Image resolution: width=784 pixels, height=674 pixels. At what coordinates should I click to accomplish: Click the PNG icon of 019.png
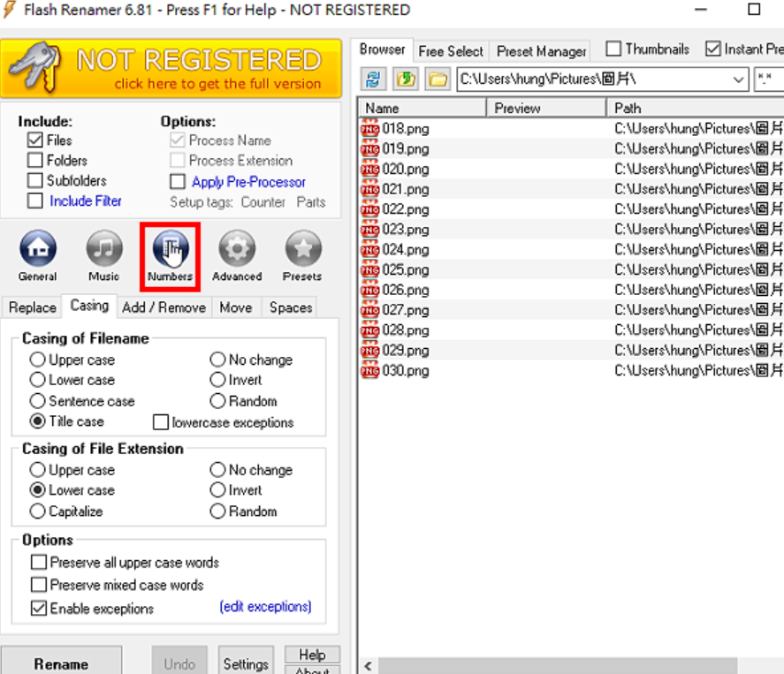click(x=370, y=149)
